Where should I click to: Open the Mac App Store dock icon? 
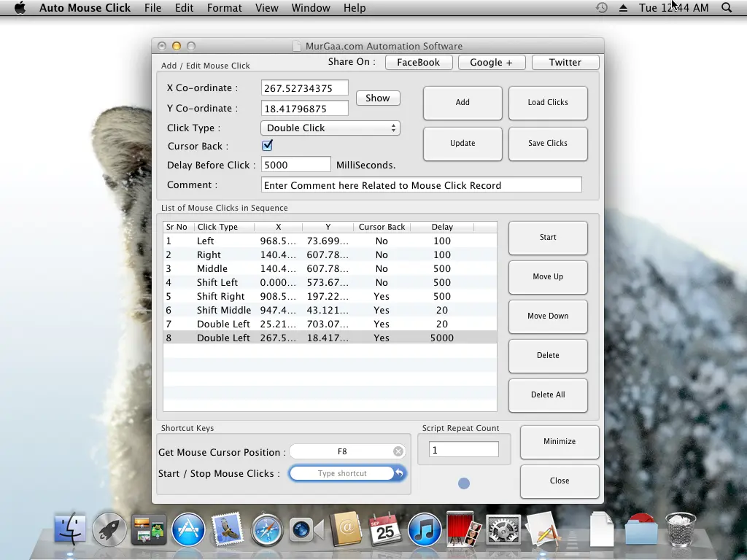(x=188, y=529)
